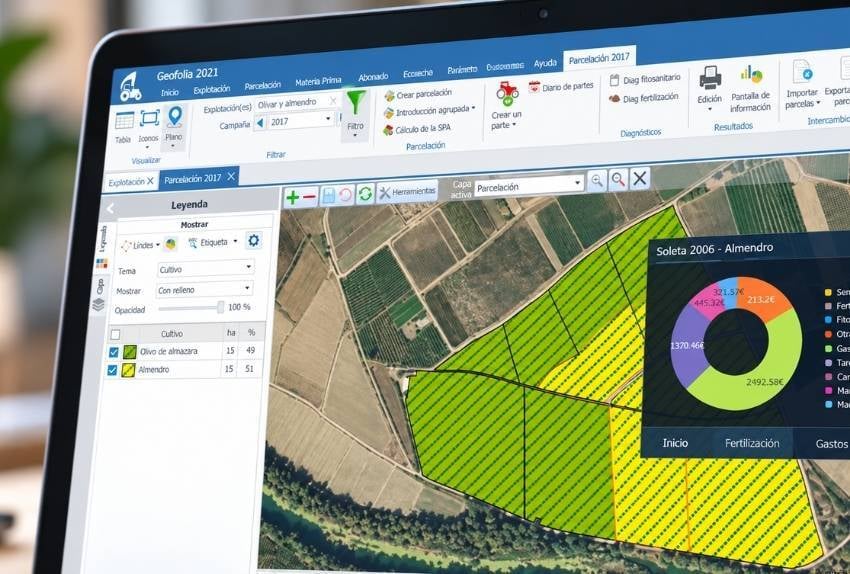Screen dimensions: 850x574
Task: Click the green plus map tool
Action: pyautogui.click(x=292, y=197)
